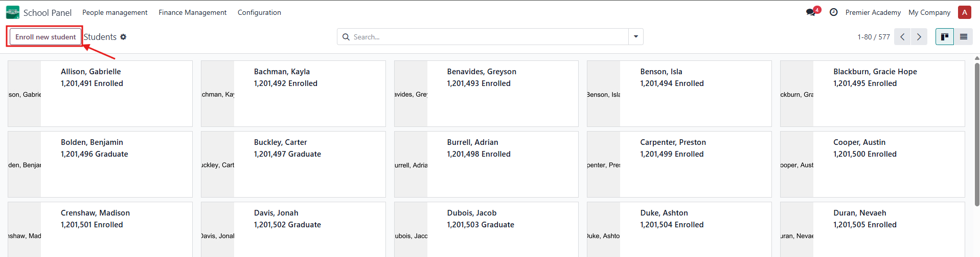This screenshot has height=257, width=980.
Task: Go to the previous page arrow
Action: pos(902,37)
